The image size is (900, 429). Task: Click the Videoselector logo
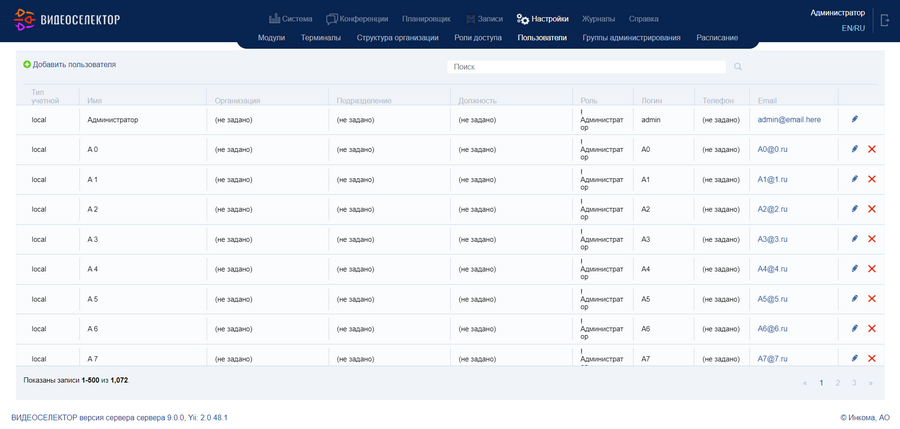click(x=67, y=19)
